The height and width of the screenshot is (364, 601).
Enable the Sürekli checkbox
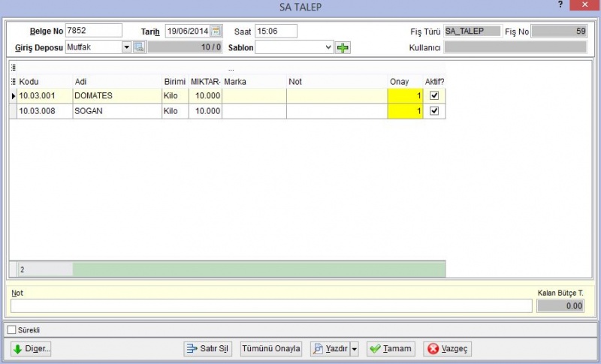coord(12,330)
